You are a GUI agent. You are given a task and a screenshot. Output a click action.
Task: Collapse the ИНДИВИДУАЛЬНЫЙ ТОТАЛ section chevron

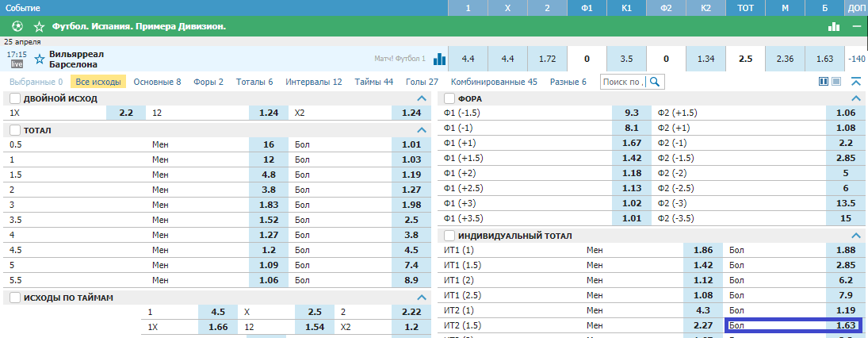tap(856, 236)
